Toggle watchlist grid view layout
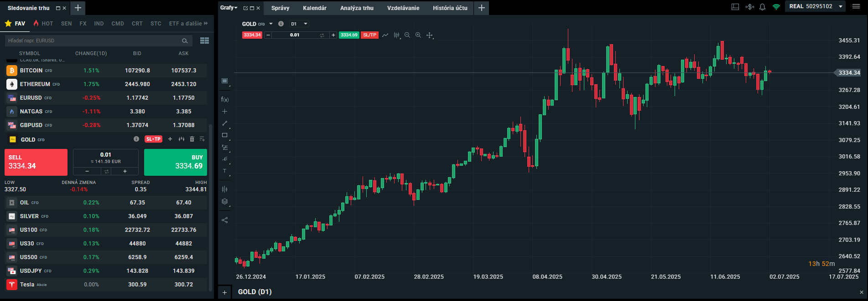 [x=204, y=41]
